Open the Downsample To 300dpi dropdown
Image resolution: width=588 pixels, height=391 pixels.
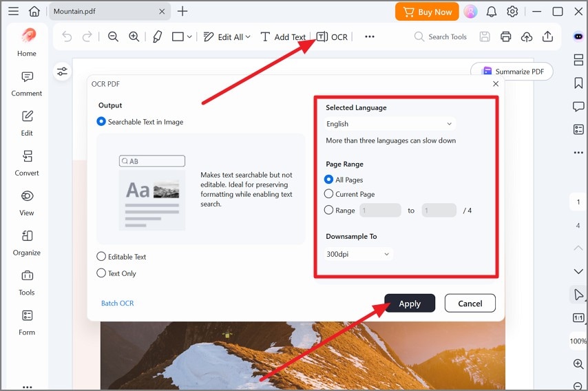click(x=359, y=254)
